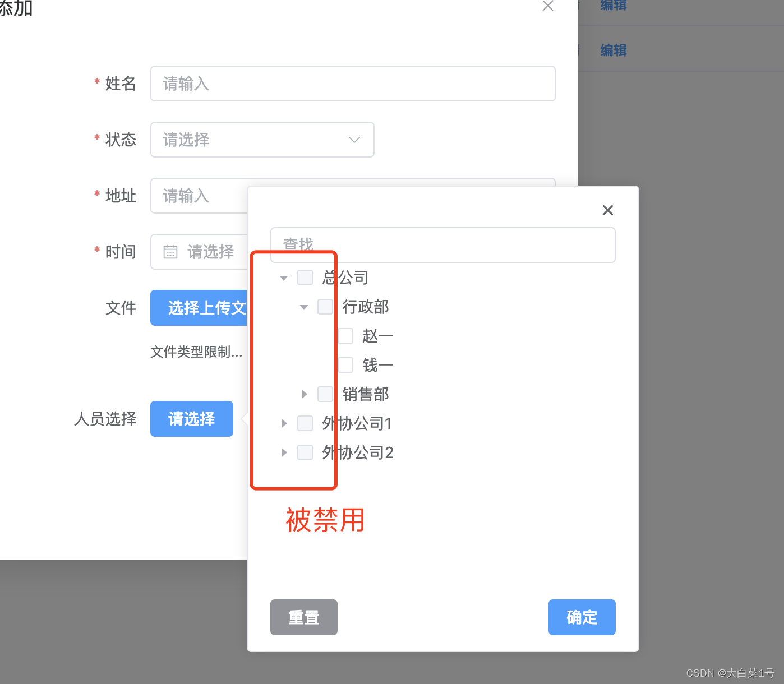Check the 外协公司1 checkbox
Screen dimensions: 784x684
(x=305, y=423)
